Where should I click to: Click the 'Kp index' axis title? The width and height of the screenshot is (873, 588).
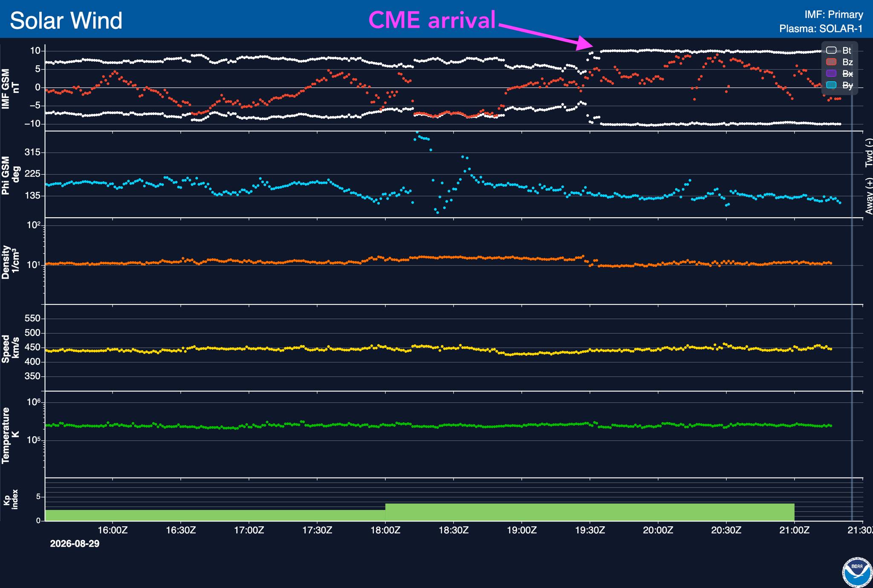click(x=11, y=499)
